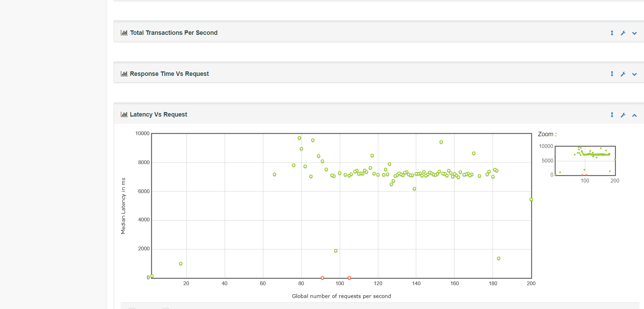
Task: Click the green data point at 200 requests
Action: click(x=531, y=200)
